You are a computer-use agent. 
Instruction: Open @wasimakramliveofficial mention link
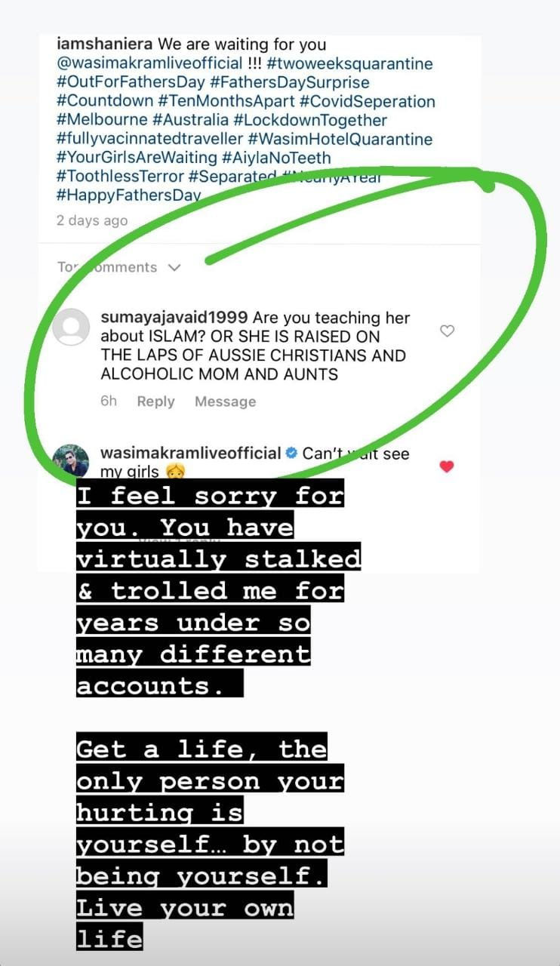[x=149, y=63]
